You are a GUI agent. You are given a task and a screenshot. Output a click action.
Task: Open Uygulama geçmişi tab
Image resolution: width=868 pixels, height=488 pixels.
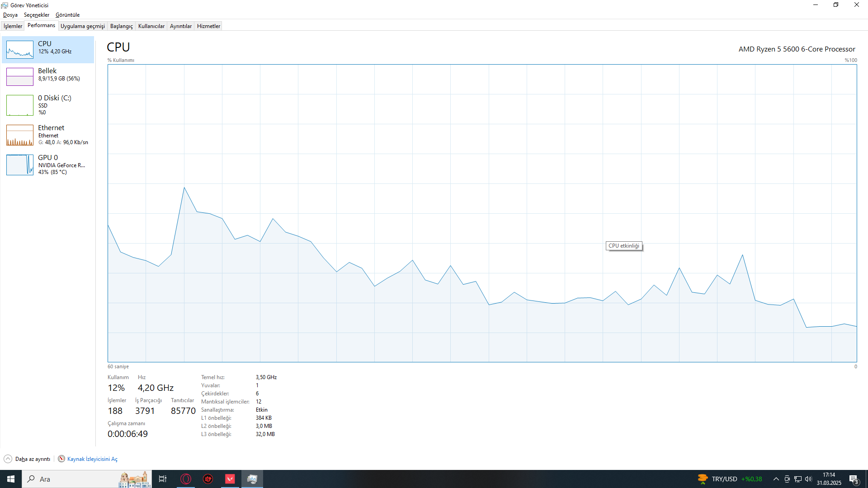point(83,26)
